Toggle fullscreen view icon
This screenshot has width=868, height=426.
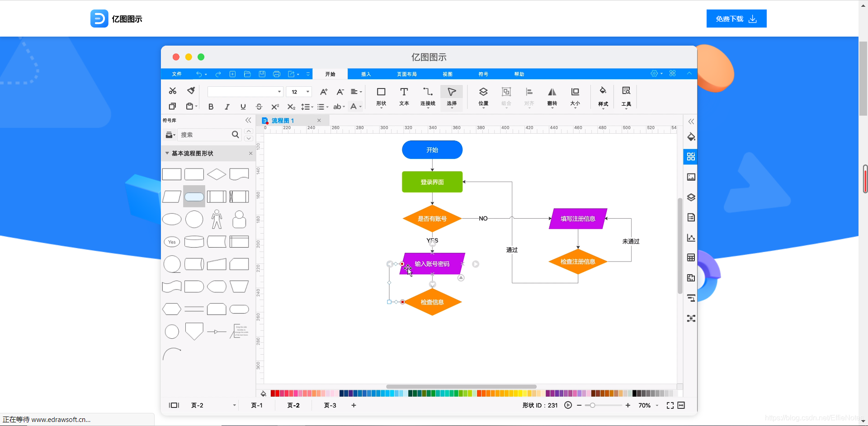point(670,405)
